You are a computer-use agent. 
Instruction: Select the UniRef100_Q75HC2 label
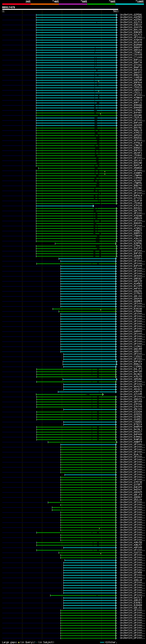[131, 246]
